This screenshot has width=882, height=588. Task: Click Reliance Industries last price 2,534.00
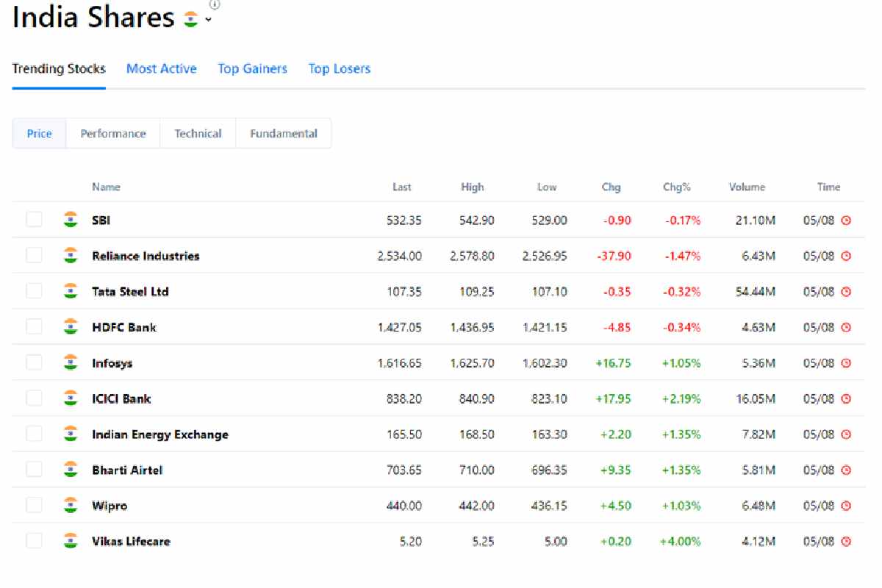coord(400,256)
